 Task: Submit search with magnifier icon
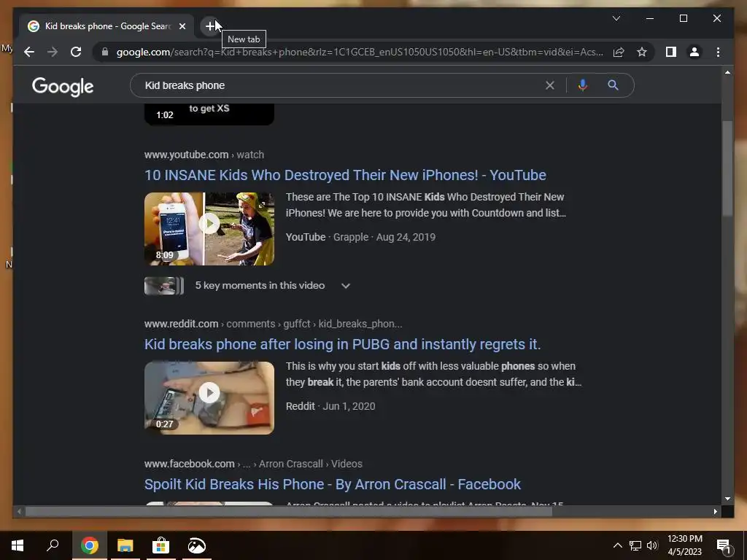tap(613, 85)
